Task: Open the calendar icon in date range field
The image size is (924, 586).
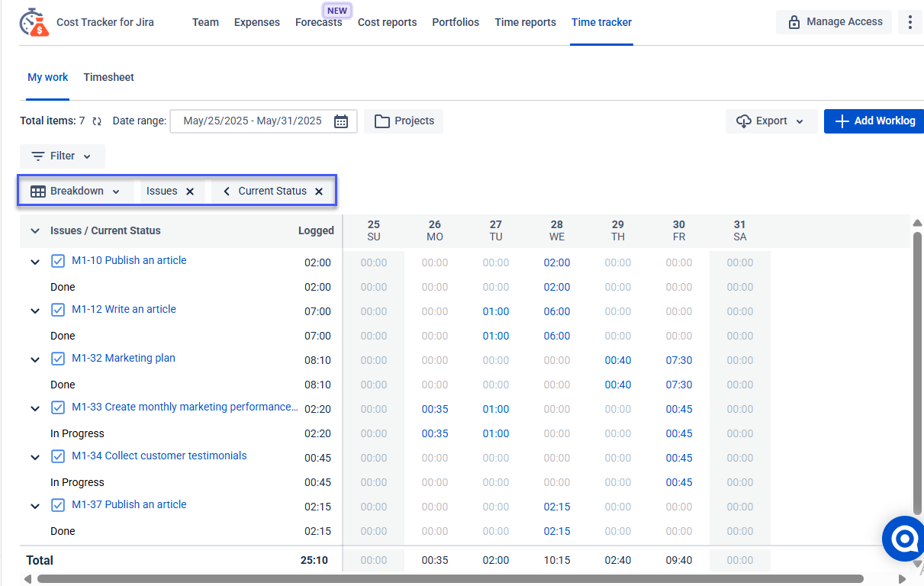Action: click(x=340, y=121)
